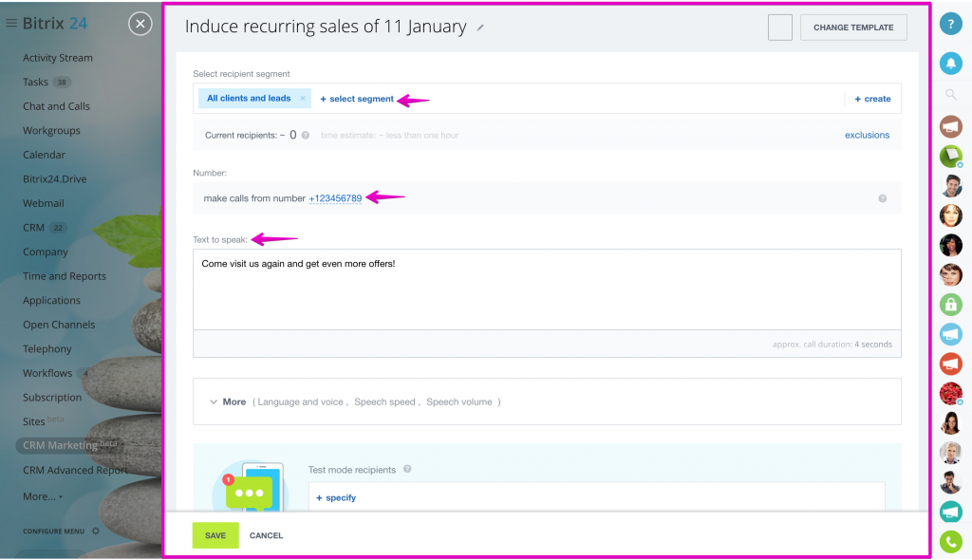Image resolution: width=972 pixels, height=560 pixels.
Task: Click the approx. call duration 4 seconds text
Action: (x=832, y=345)
